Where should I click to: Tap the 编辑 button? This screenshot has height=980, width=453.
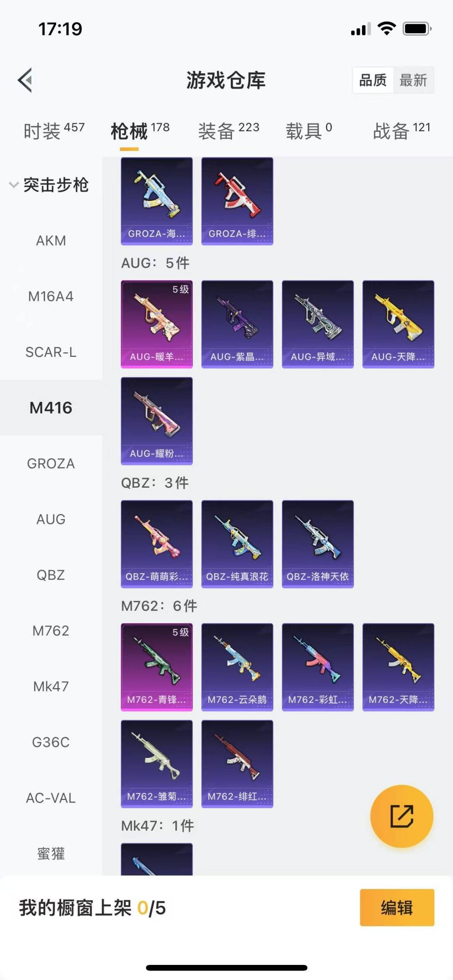[397, 907]
